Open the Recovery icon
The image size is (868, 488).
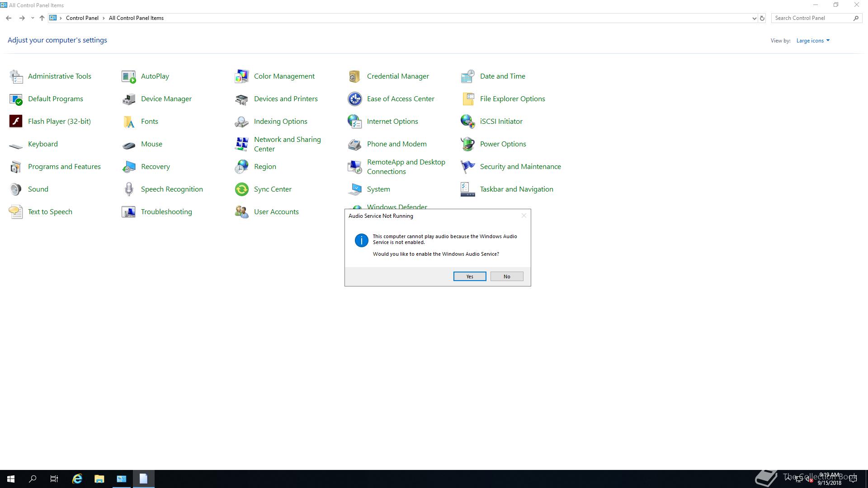point(129,167)
